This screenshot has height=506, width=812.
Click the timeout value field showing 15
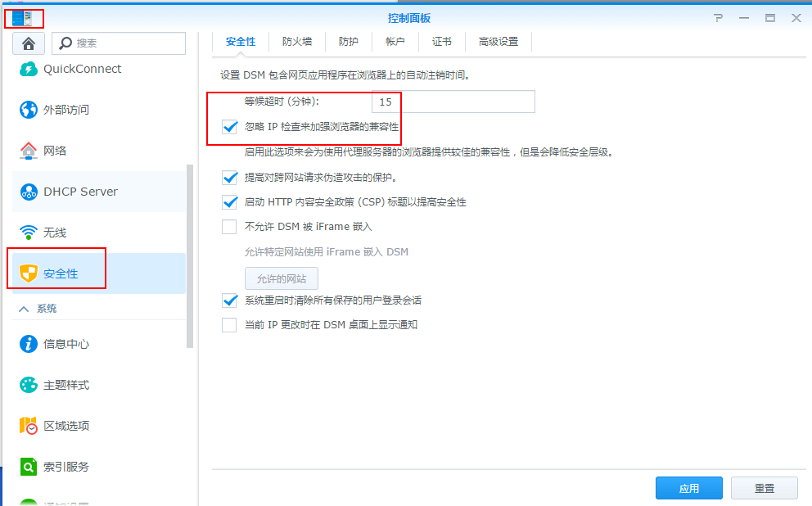(401, 102)
